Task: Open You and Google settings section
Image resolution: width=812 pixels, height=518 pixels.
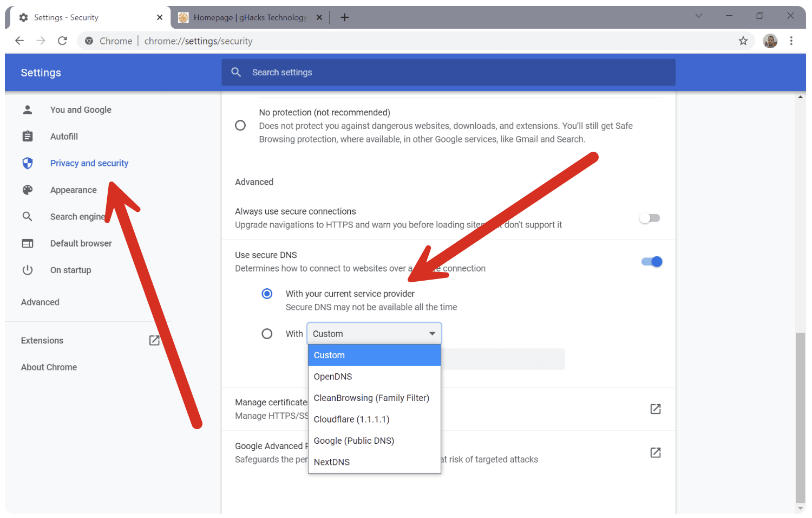Action: click(81, 109)
